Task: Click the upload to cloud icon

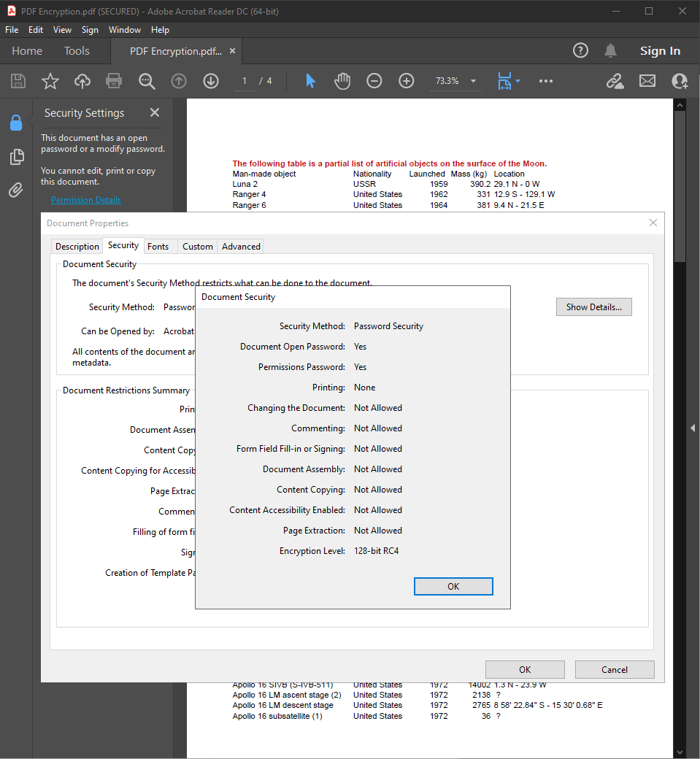Action: 82,81
